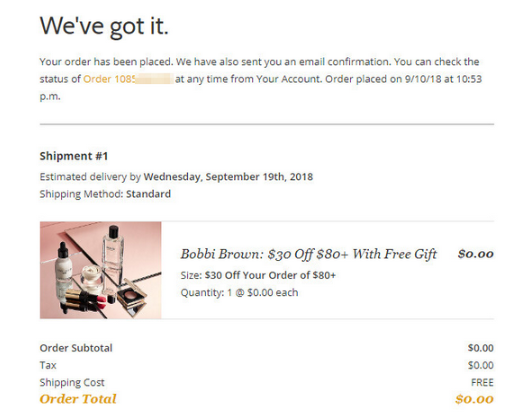Viewport: 528px width, 414px height.
Task: Click the Shipping Method Standard text
Action: 105,194
